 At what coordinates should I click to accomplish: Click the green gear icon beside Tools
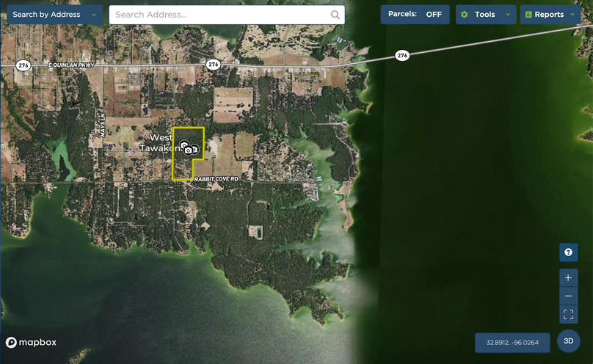click(465, 15)
